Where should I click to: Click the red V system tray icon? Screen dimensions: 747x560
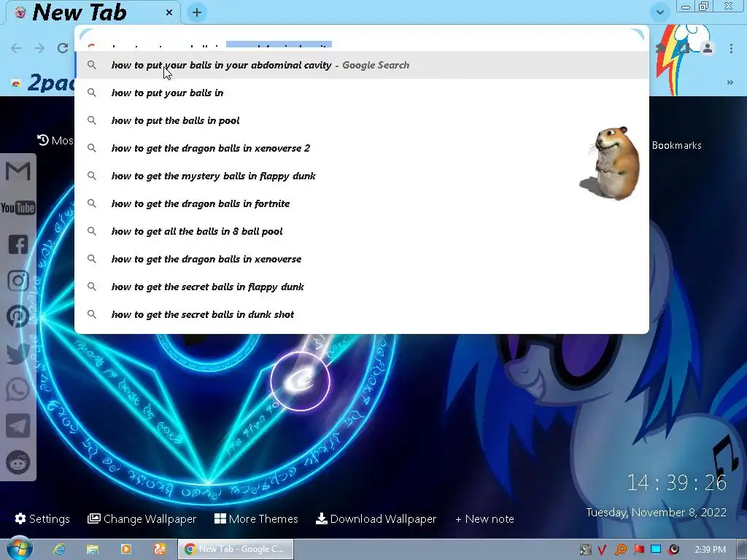click(x=602, y=550)
